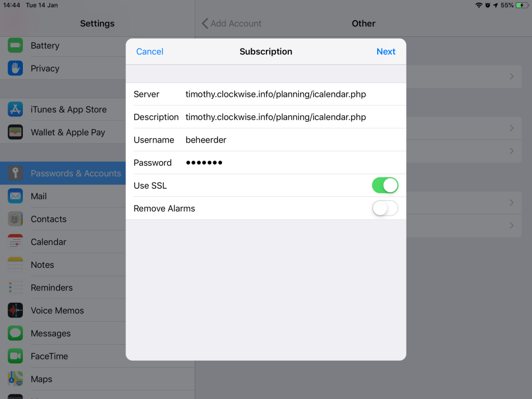
Task: Open the Wallet & Apple Pay icon
Action: coord(15,132)
